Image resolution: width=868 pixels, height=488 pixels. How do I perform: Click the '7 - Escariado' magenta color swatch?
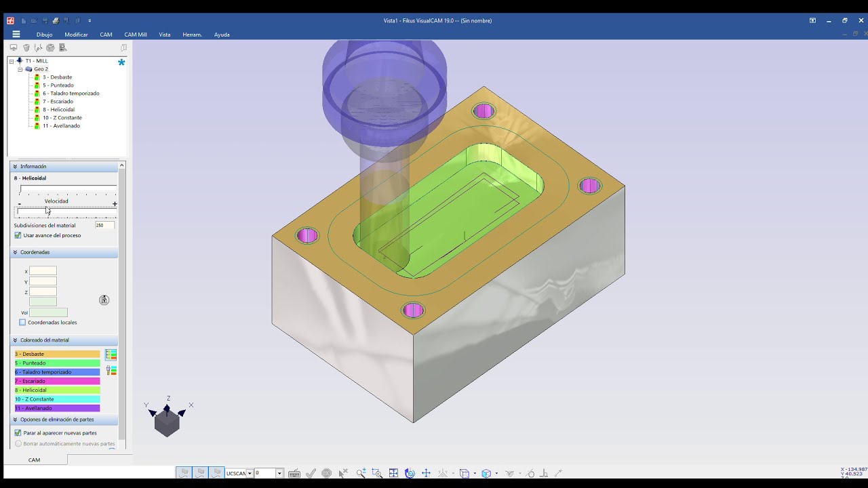click(57, 381)
